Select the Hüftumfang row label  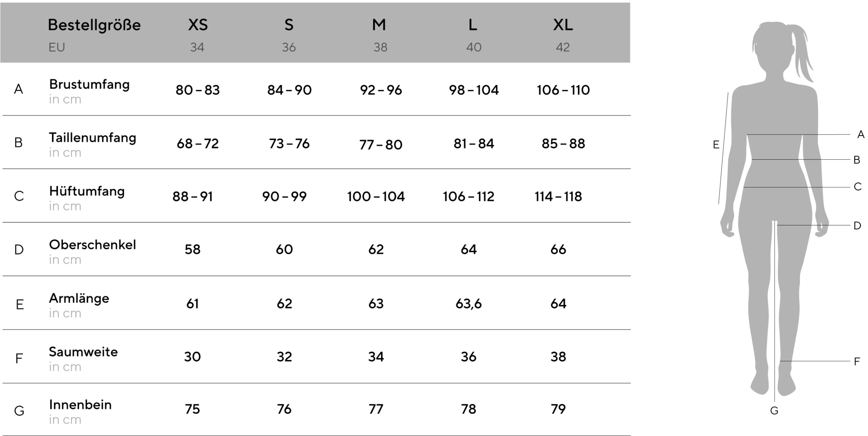click(87, 191)
